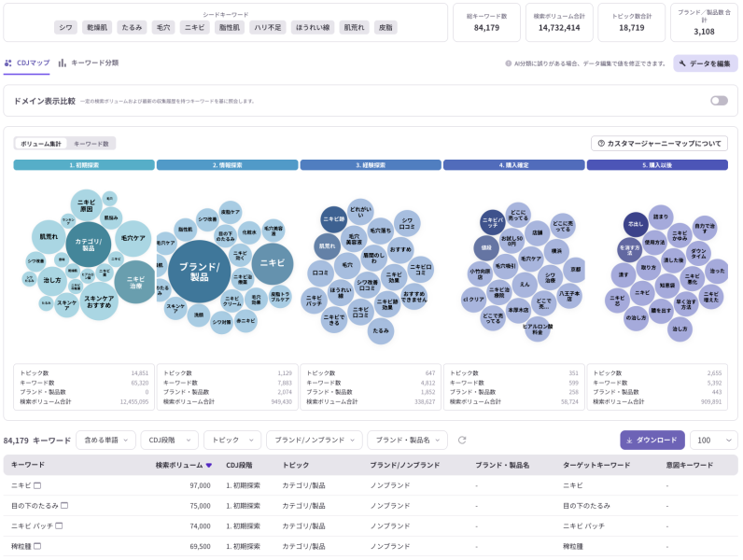Switch to the キーワード数 view option

[x=91, y=144]
